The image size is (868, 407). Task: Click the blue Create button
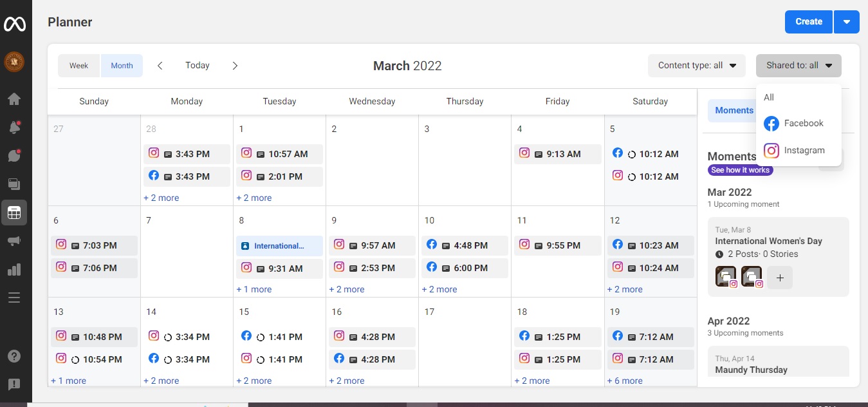809,22
